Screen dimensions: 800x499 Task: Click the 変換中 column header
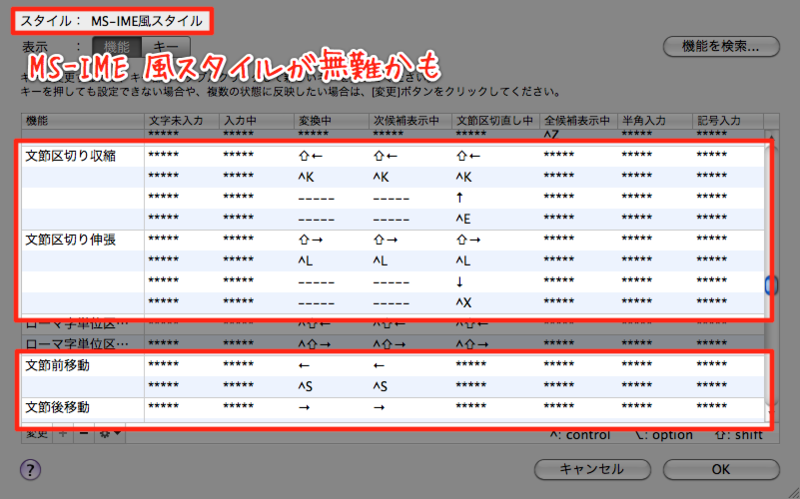coord(332,121)
